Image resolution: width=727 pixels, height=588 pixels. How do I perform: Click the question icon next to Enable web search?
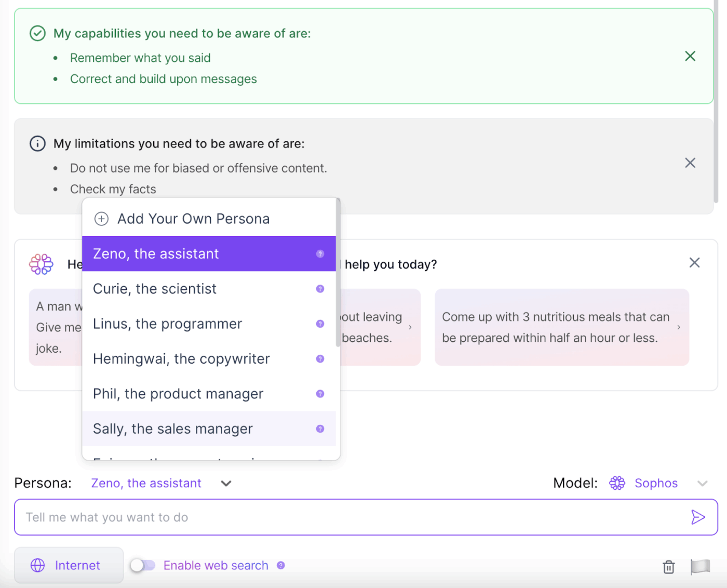click(281, 565)
